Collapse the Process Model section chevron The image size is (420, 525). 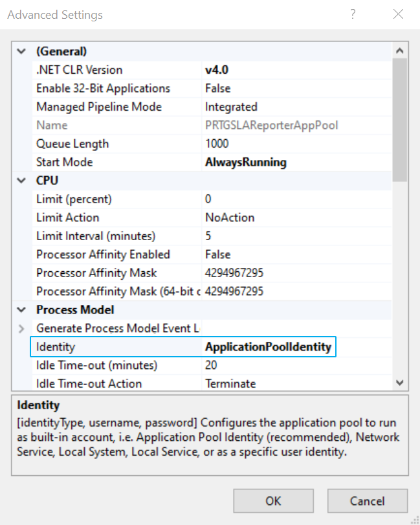coord(21,310)
